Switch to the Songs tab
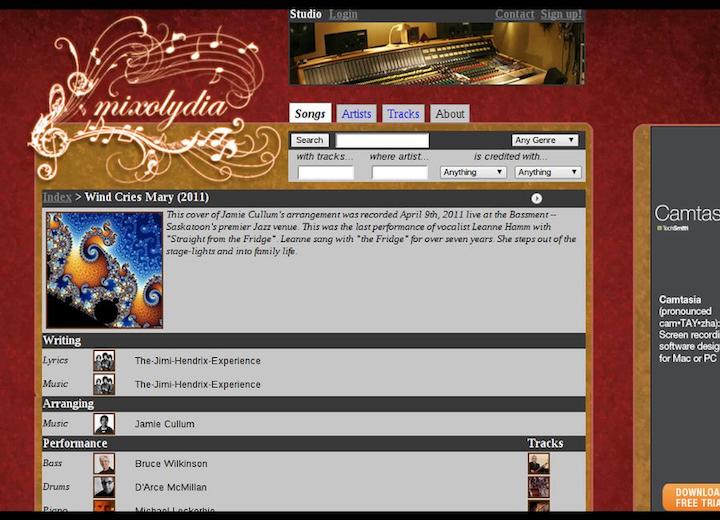The width and height of the screenshot is (720, 520). (310, 113)
